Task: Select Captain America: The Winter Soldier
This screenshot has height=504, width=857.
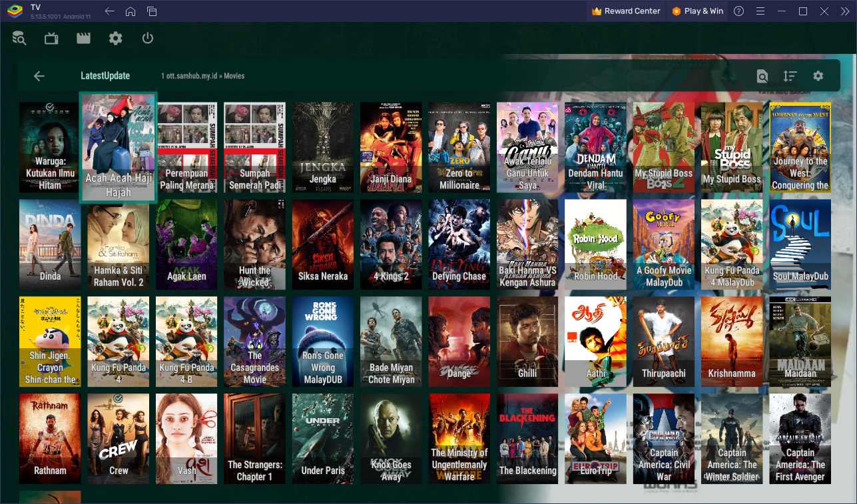Action: (732, 439)
